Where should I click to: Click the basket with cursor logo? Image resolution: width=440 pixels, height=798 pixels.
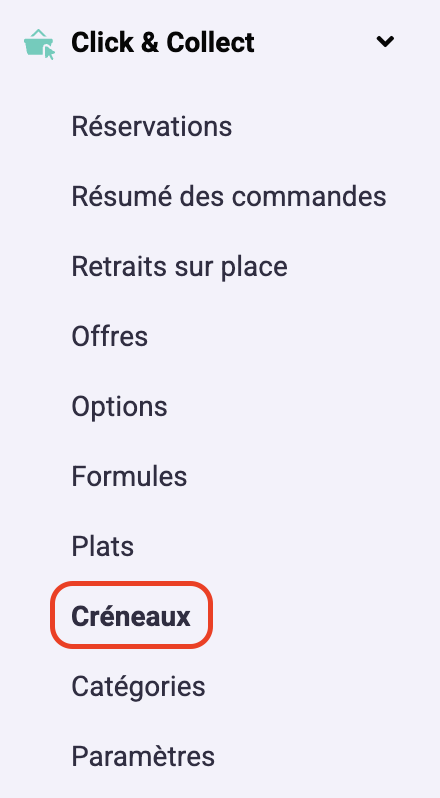point(39,44)
